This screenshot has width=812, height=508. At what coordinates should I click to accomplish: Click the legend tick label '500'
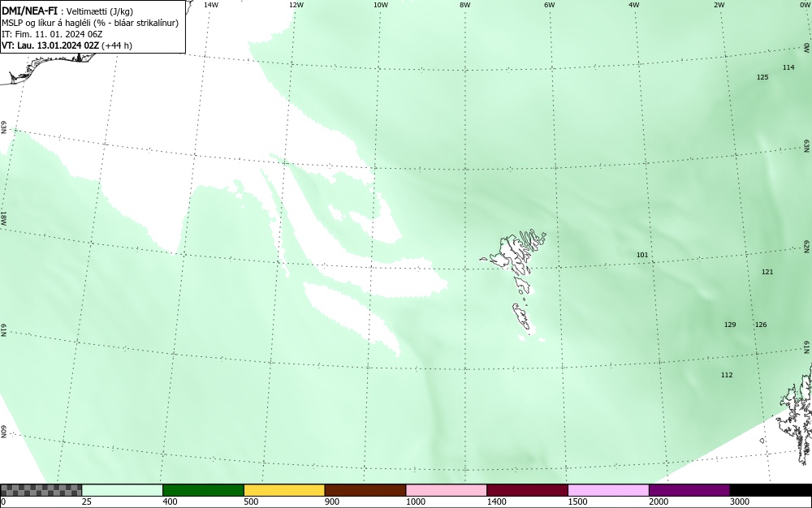point(251,502)
